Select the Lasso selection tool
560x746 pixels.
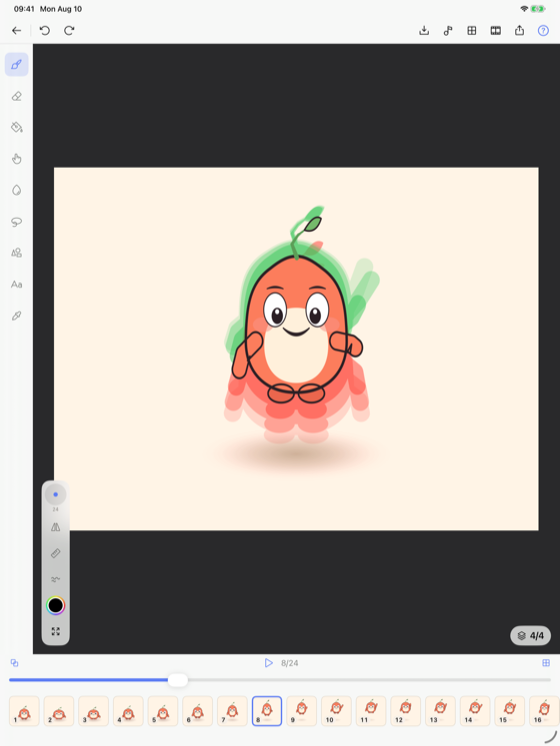tap(17, 222)
